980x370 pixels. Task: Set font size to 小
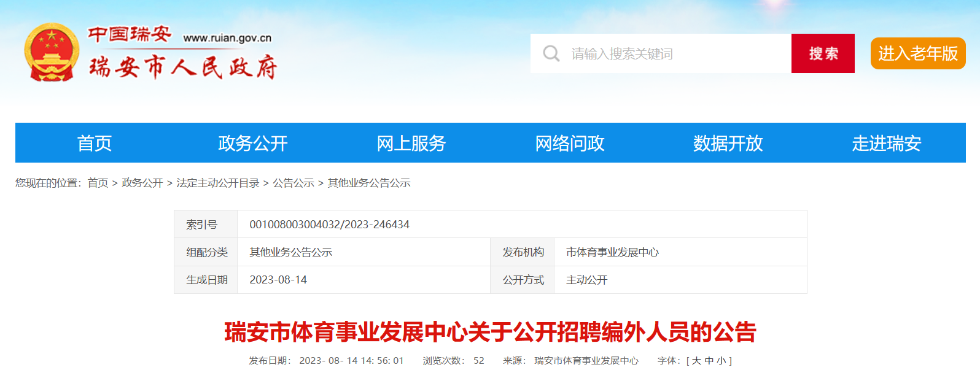pyautogui.click(x=721, y=361)
